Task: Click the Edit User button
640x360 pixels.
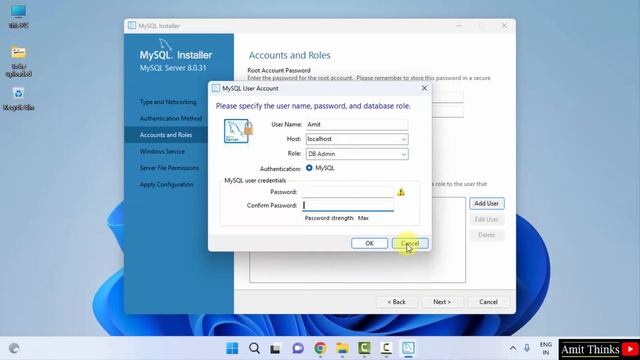Action: point(487,220)
